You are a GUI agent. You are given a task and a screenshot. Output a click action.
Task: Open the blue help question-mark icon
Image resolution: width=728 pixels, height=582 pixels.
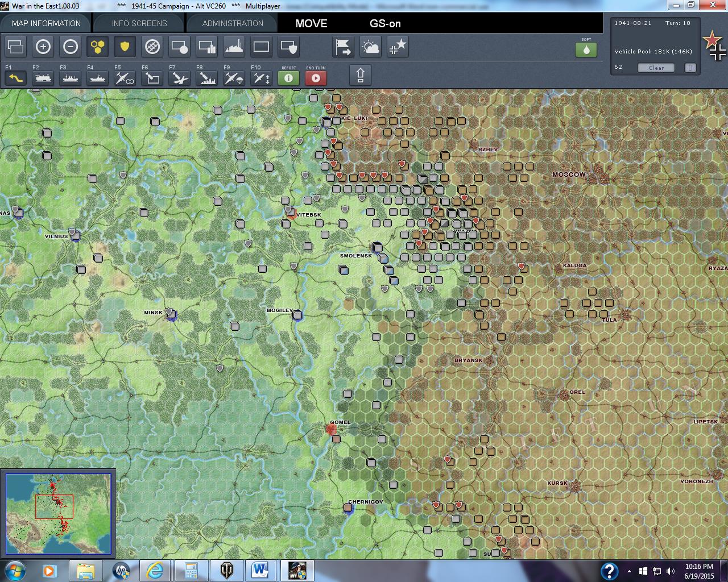pos(609,571)
